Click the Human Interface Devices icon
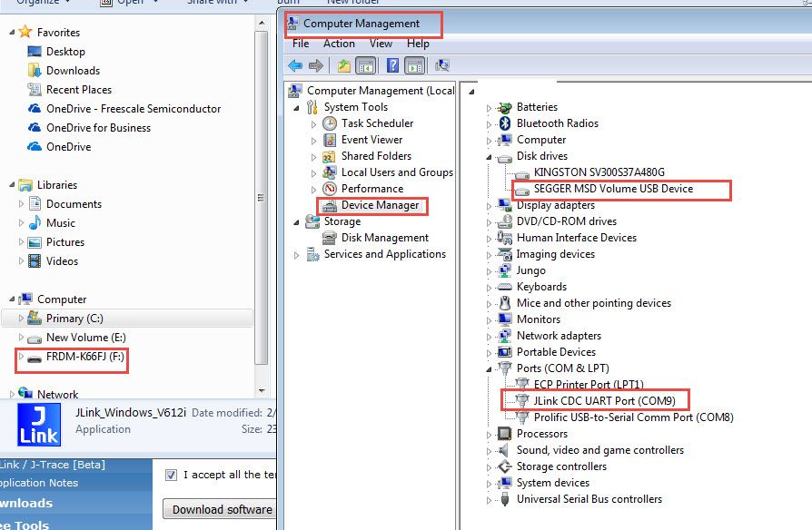This screenshot has height=530, width=812. (x=504, y=238)
